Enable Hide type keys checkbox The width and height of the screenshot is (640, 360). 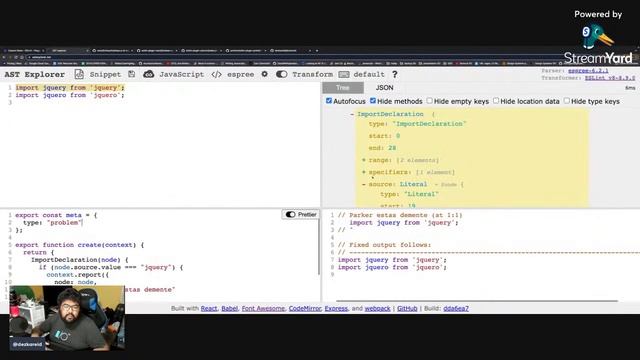567,100
